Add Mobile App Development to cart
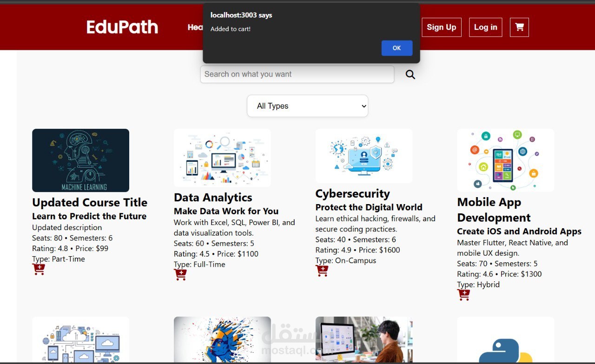The height and width of the screenshot is (364, 595). pyautogui.click(x=463, y=295)
